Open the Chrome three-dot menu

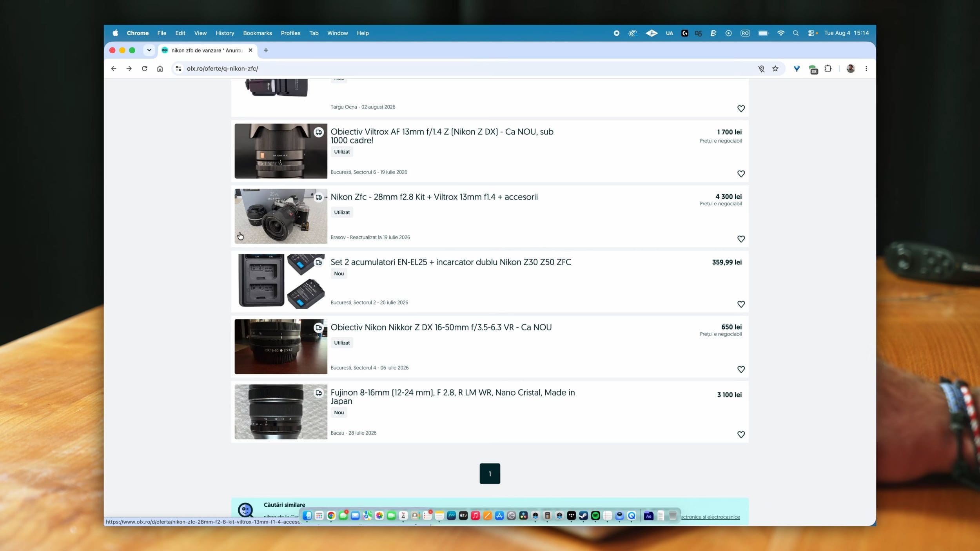866,69
